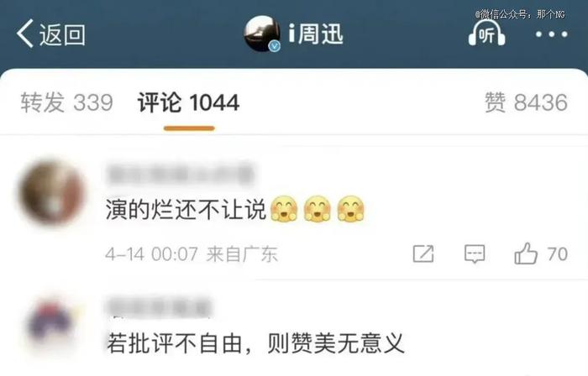Open second commenter's blurred username
The height and width of the screenshot is (376, 588).
point(159,307)
